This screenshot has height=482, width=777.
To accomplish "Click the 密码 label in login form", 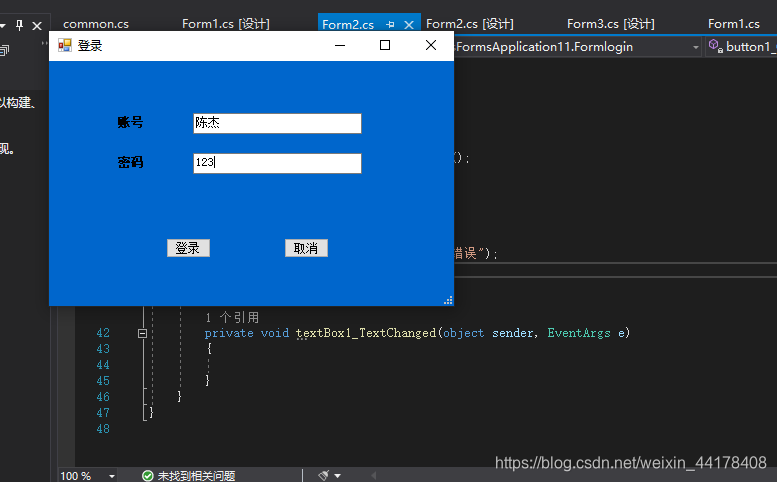I will (x=130, y=162).
